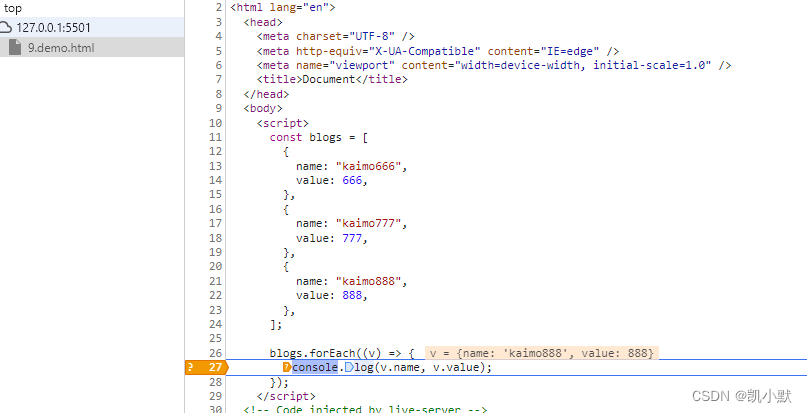Set a breakpoint on line number 2
Image resolution: width=807 pixels, height=413 pixels.
pyautogui.click(x=219, y=8)
